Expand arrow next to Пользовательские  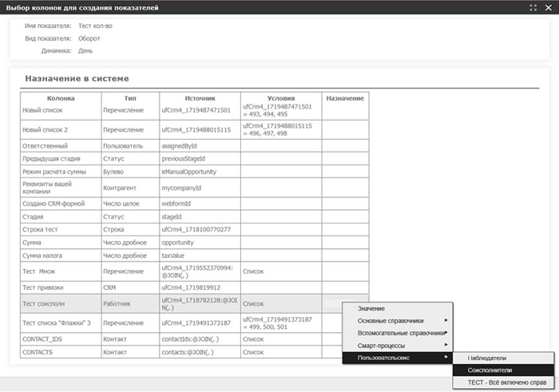(x=446, y=357)
